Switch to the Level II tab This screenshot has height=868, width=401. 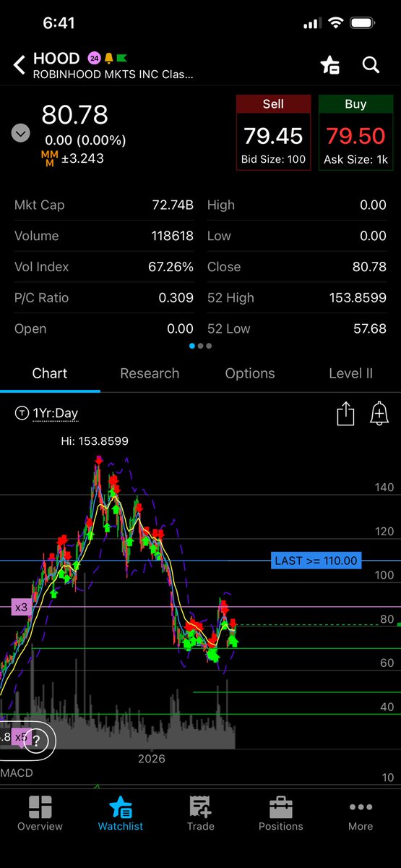pos(350,373)
